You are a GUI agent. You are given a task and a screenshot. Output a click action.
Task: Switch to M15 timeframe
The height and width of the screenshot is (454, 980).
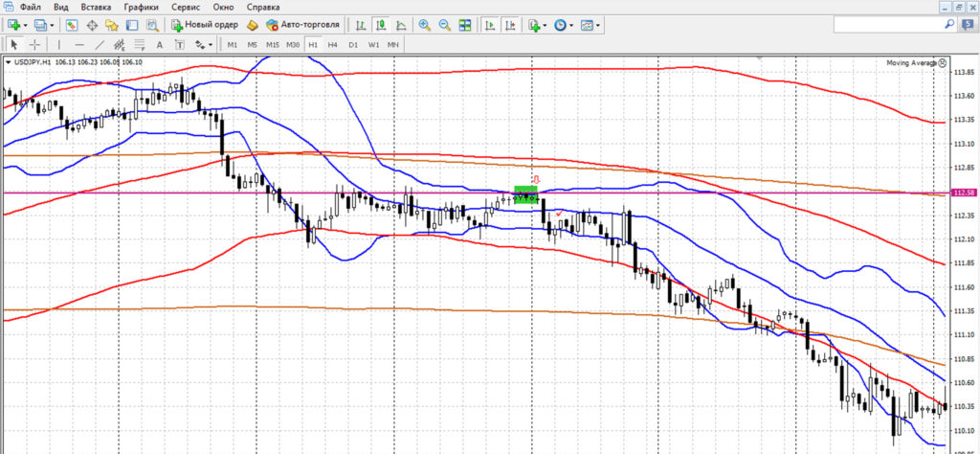pyautogui.click(x=273, y=44)
